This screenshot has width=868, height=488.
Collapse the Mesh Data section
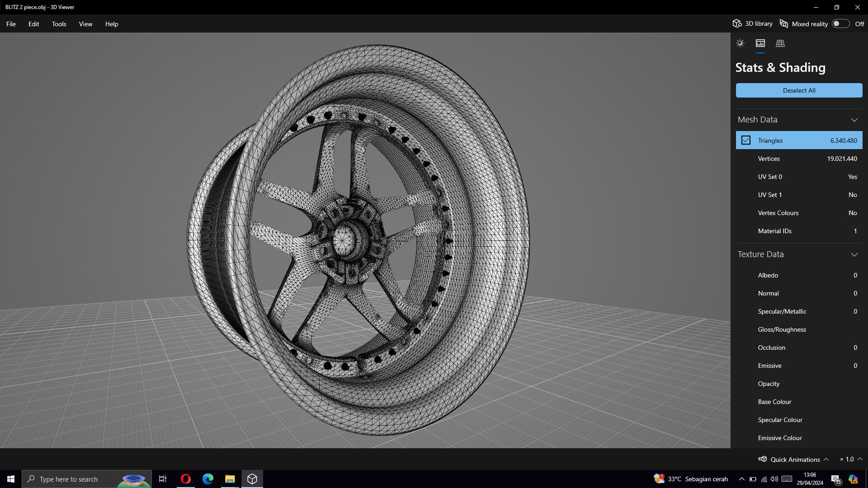[x=854, y=120]
